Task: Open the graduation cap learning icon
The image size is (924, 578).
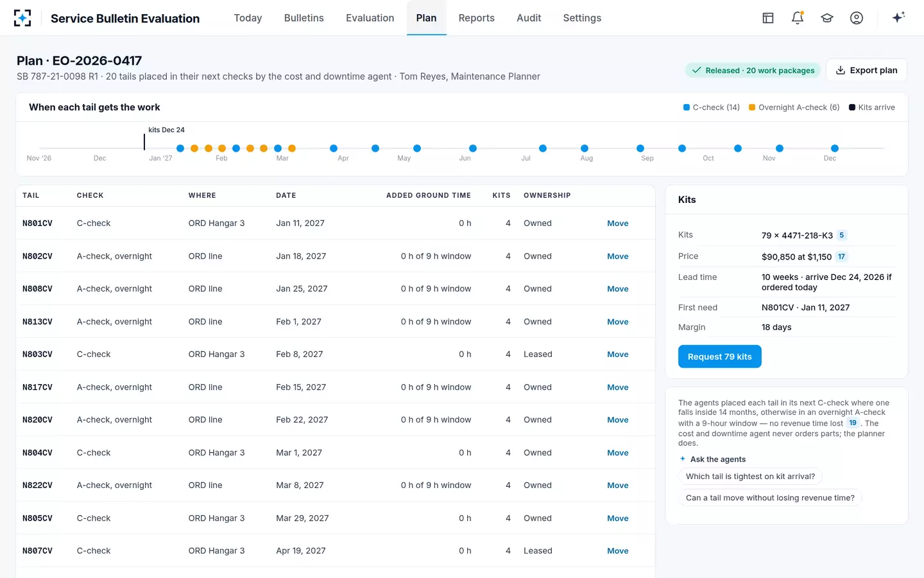Action: coord(827,18)
